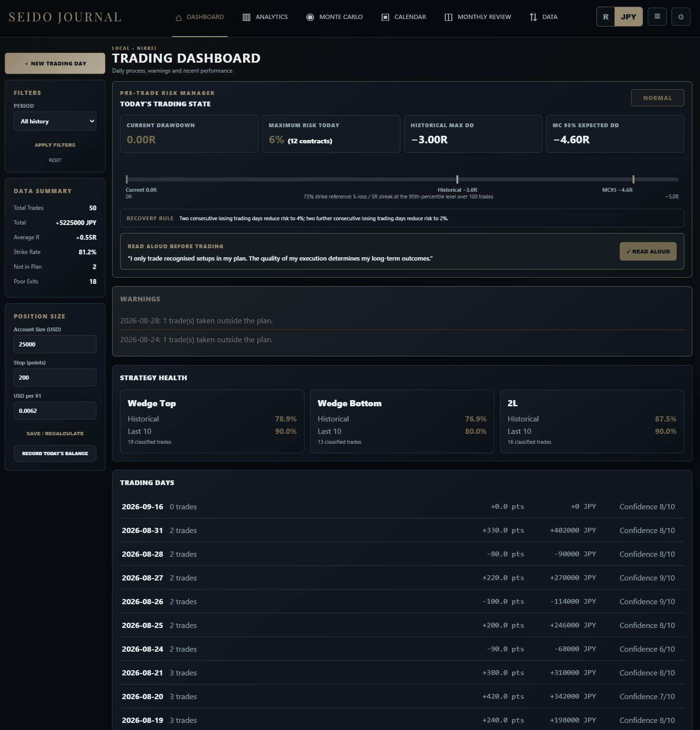
Task: Open the 2026-08-20 trading day row
Action: (402, 696)
